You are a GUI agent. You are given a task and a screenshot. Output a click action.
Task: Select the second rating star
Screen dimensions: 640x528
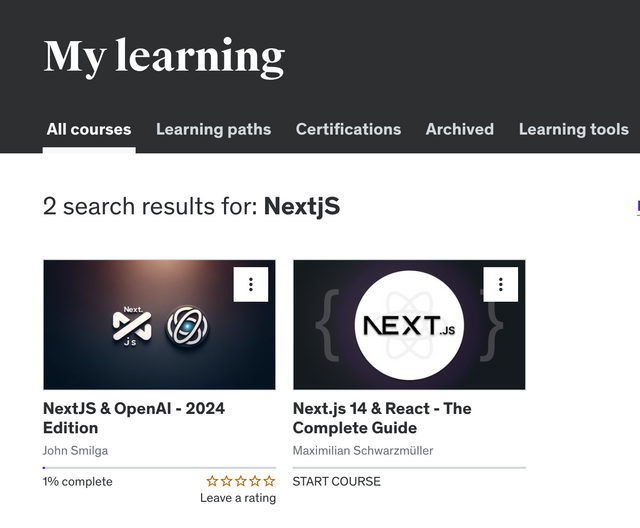click(226, 481)
